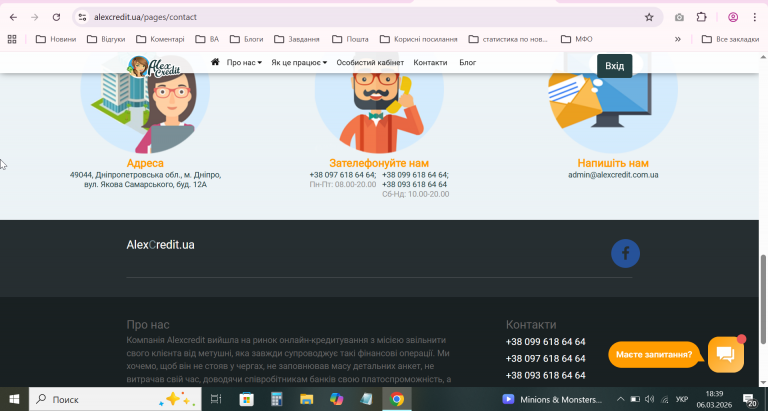Open the Блоги bookmark folder
The height and width of the screenshot is (411, 768).
point(246,39)
